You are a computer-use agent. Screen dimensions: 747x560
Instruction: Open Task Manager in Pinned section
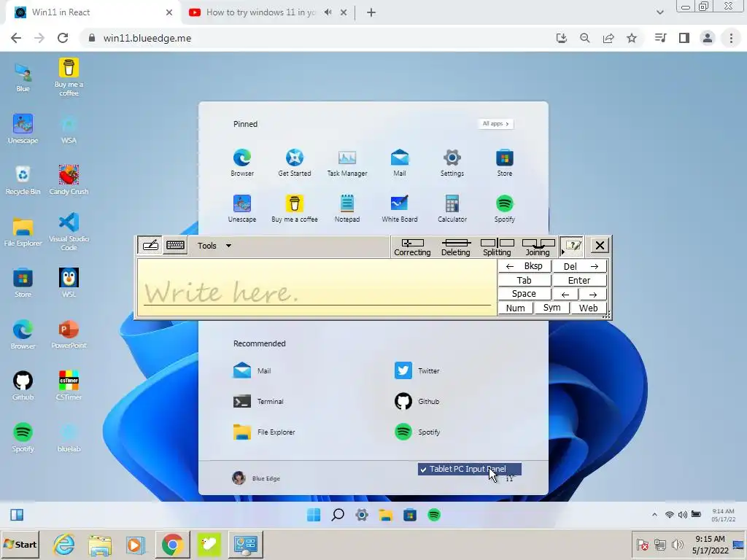[347, 163]
